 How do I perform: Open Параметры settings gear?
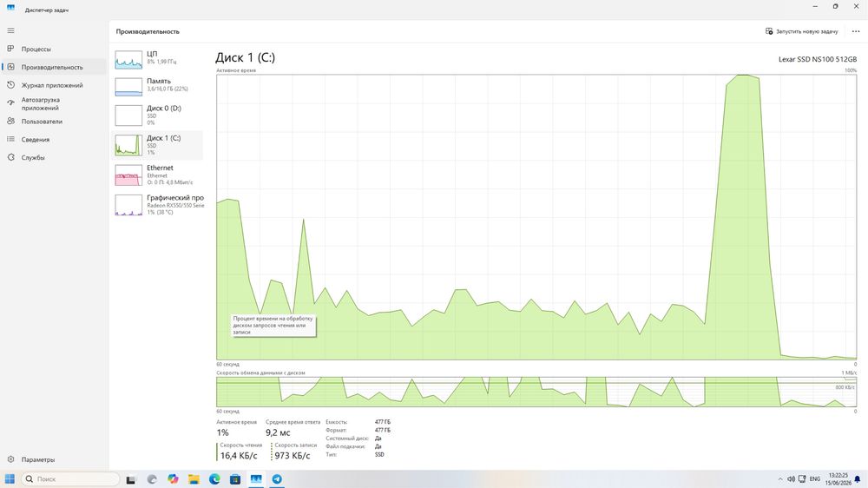coord(10,459)
